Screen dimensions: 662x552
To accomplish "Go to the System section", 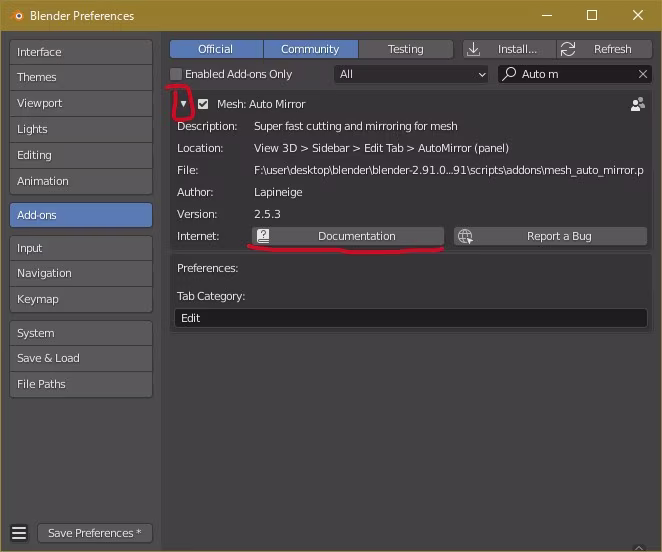I will (81, 333).
